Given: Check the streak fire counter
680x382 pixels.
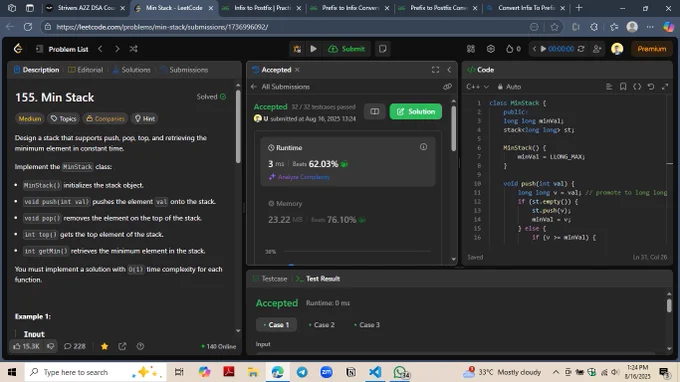Looking at the screenshot, I should point(513,49).
